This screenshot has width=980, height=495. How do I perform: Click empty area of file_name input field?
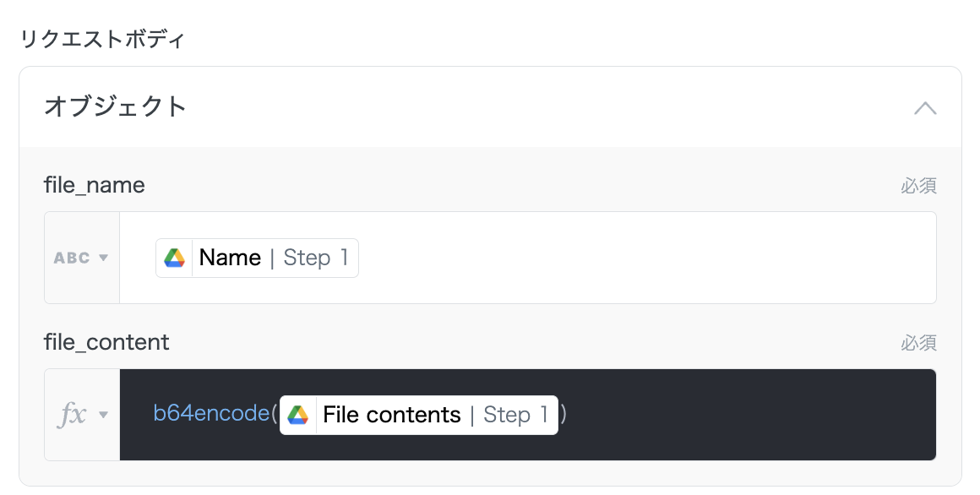click(x=642, y=258)
